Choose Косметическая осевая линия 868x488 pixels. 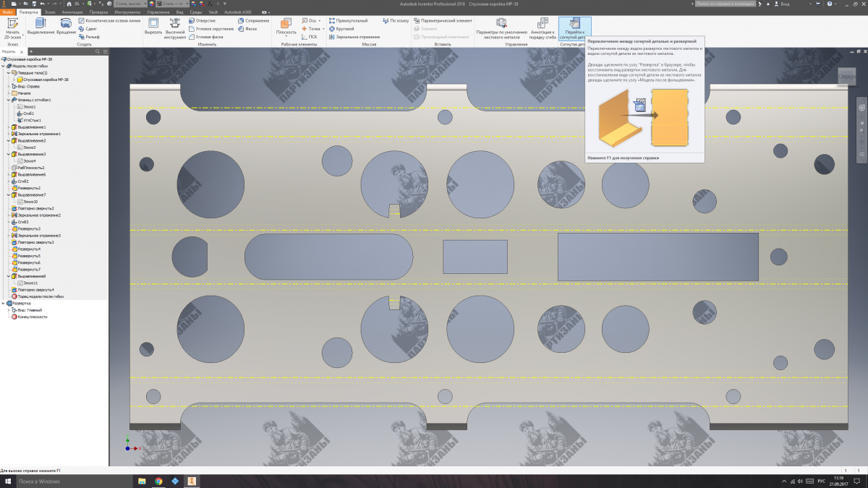point(109,21)
